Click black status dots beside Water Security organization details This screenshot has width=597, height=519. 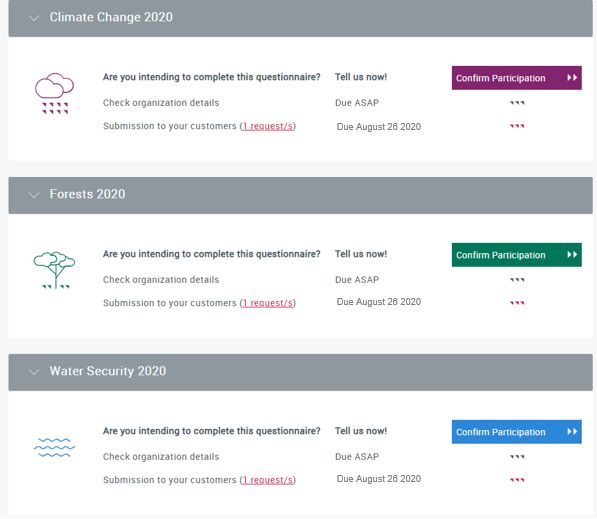pyautogui.click(x=517, y=457)
